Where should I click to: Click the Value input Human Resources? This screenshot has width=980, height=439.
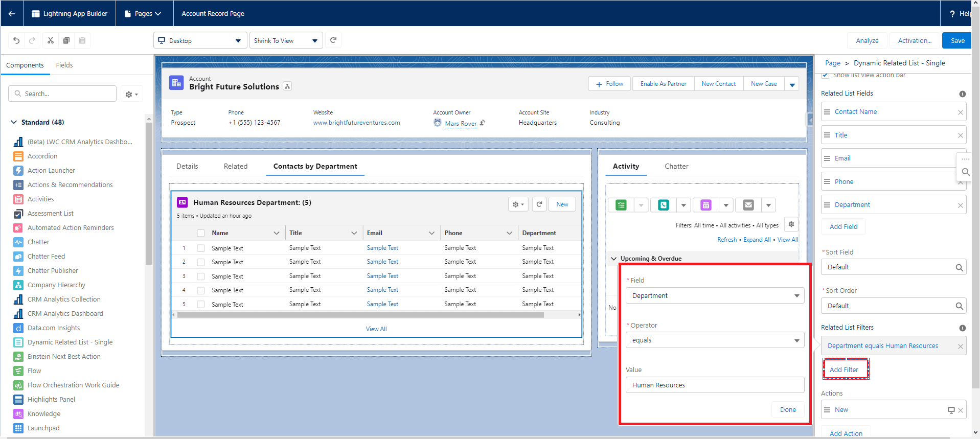click(x=715, y=385)
